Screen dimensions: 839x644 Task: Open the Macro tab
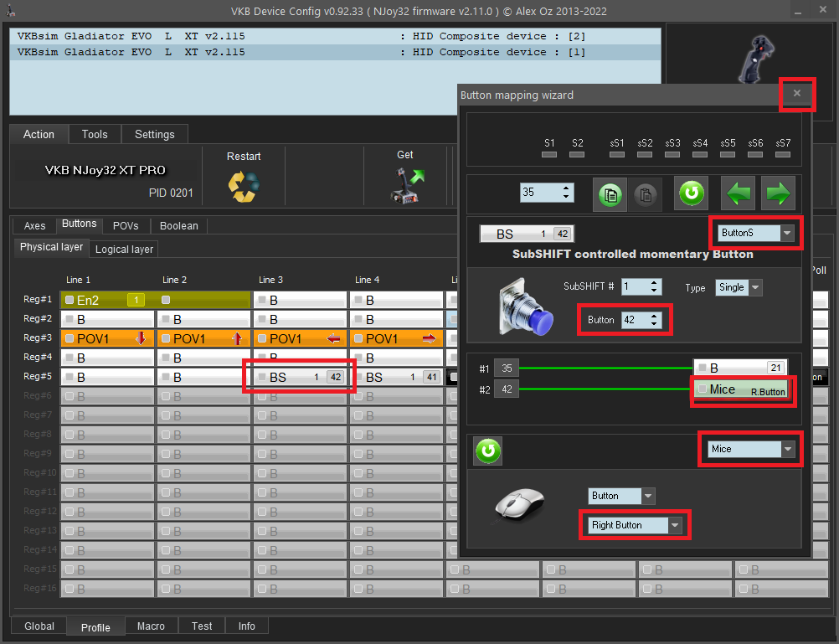[151, 626]
